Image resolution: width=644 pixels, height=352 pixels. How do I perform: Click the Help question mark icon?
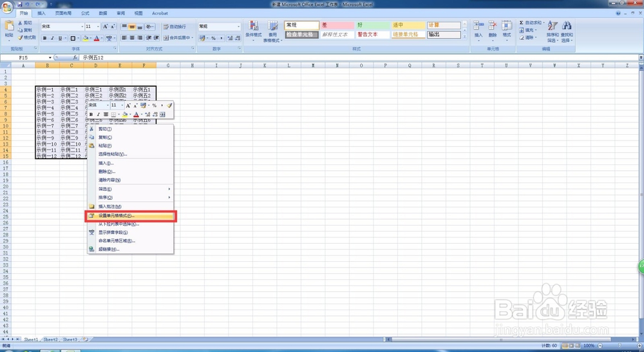pos(618,13)
